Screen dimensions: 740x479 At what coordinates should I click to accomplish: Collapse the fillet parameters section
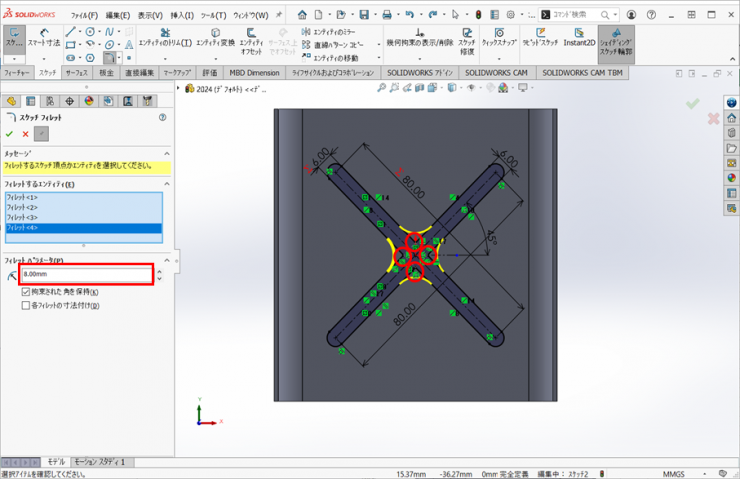click(167, 260)
